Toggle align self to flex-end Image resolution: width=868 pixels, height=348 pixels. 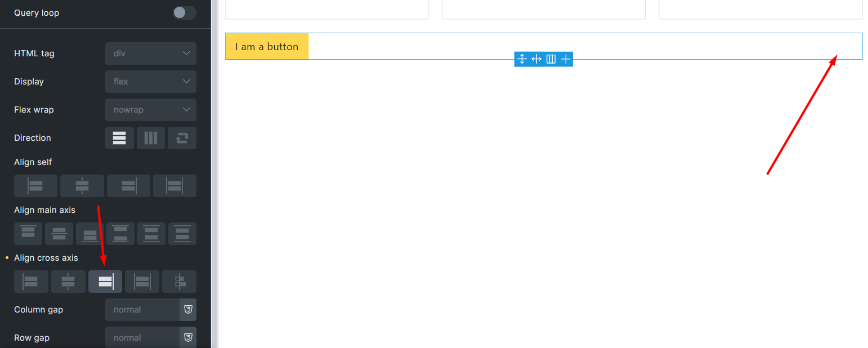point(128,186)
